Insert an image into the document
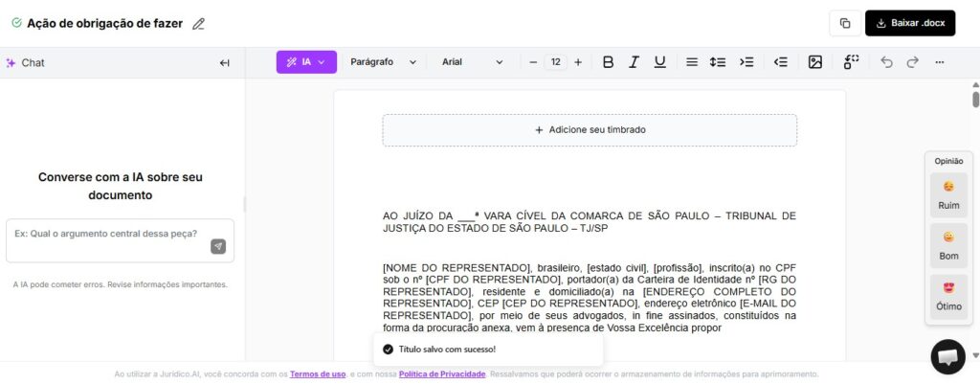This screenshot has width=980, height=384. point(815,62)
